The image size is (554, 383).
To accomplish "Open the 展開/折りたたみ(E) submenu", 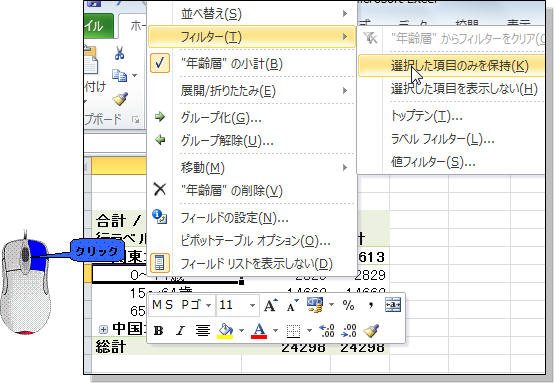I will (252, 91).
